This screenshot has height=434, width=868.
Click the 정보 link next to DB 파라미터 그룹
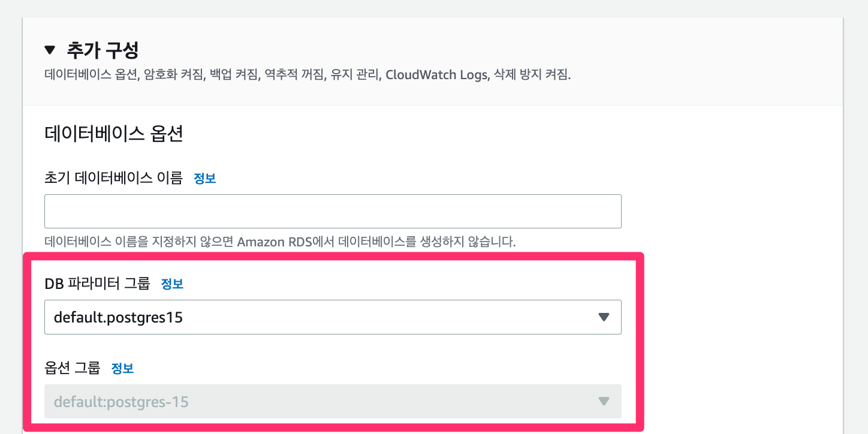click(x=172, y=285)
